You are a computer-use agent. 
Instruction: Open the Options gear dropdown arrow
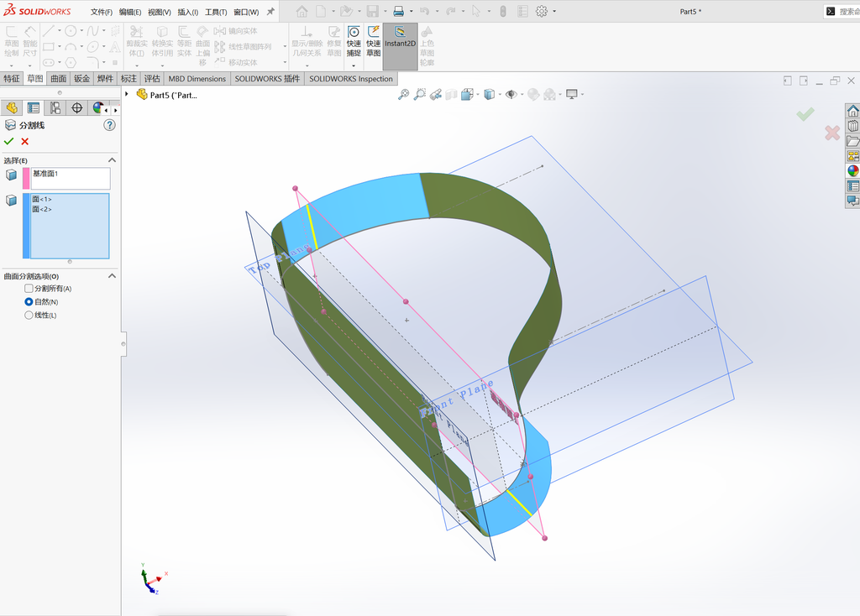click(x=554, y=11)
